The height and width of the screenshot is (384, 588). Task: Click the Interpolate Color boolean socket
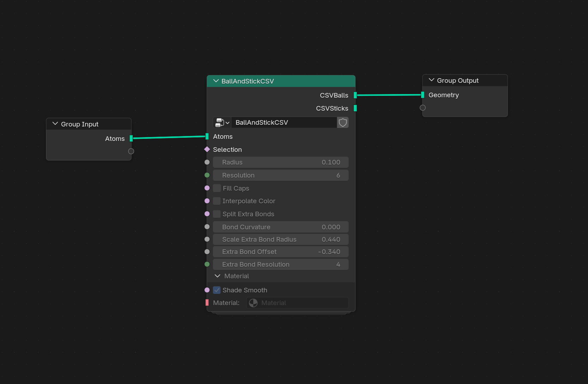tap(207, 201)
